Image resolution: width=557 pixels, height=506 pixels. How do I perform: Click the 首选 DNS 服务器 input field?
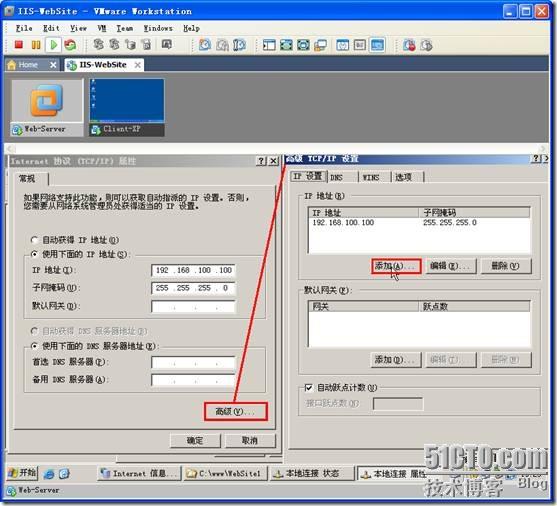[193, 362]
